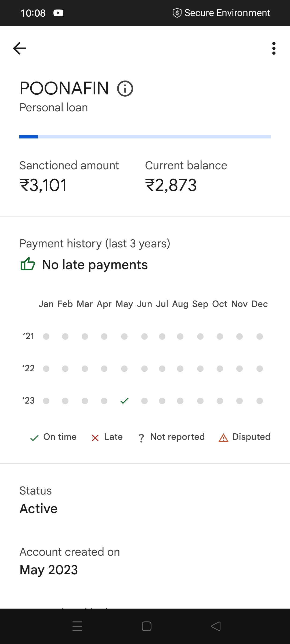Tap the Not reported question mark

(141, 438)
